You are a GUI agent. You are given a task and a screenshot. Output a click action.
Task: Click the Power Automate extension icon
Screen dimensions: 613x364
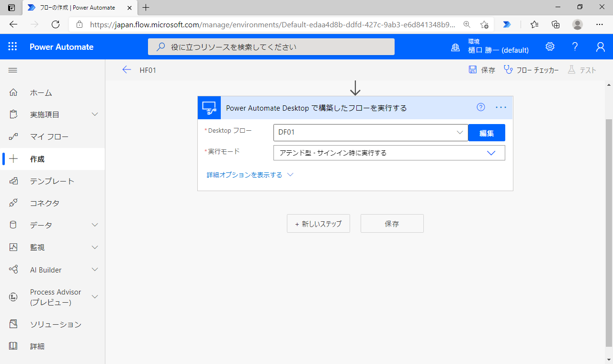click(507, 24)
